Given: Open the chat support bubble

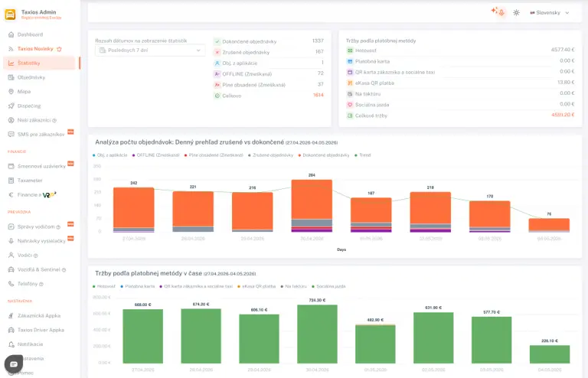Looking at the screenshot, I should point(14,363).
